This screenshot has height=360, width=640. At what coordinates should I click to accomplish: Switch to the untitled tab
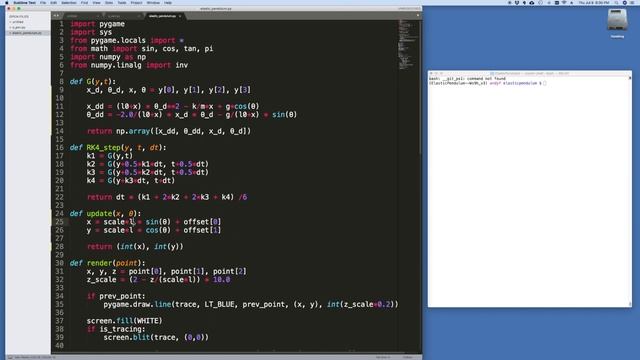pyautogui.click(x=82, y=16)
